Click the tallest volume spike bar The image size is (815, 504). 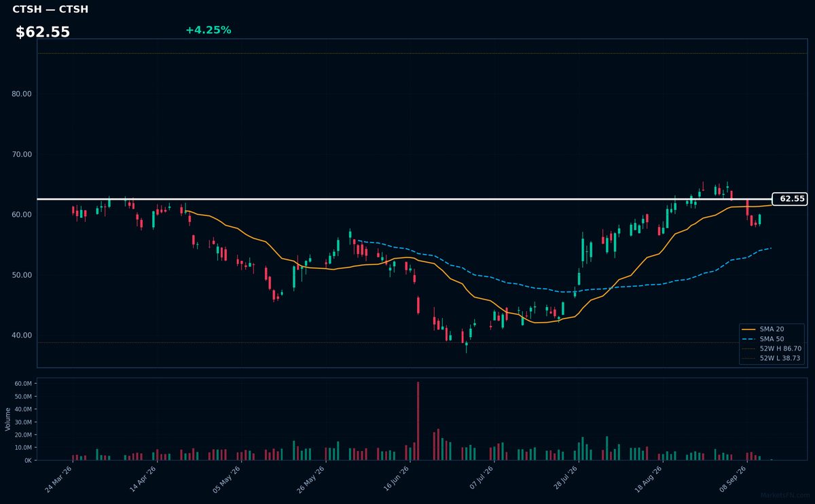coord(418,420)
